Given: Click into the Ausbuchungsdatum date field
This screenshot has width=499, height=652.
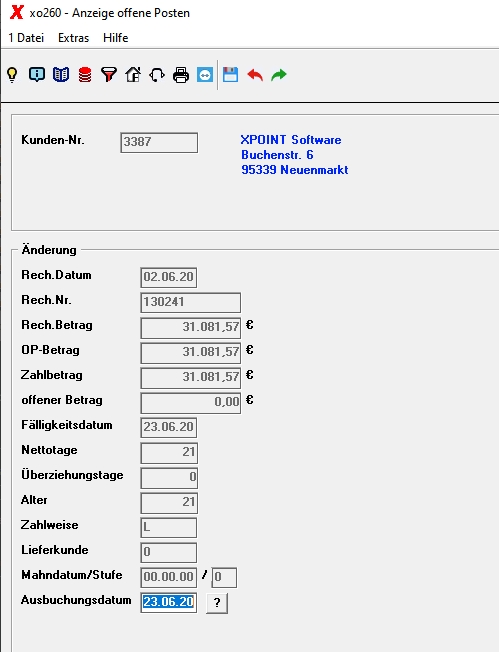Looking at the screenshot, I should [x=168, y=602].
